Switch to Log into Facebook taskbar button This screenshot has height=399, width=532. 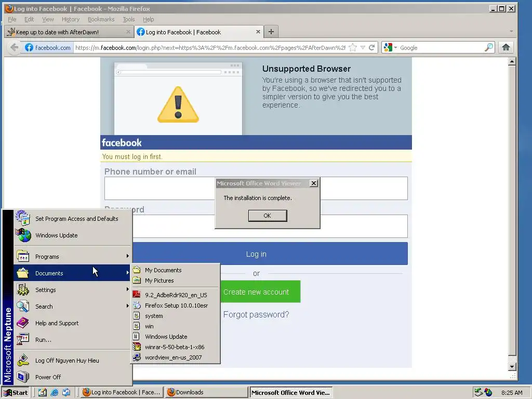click(x=123, y=392)
